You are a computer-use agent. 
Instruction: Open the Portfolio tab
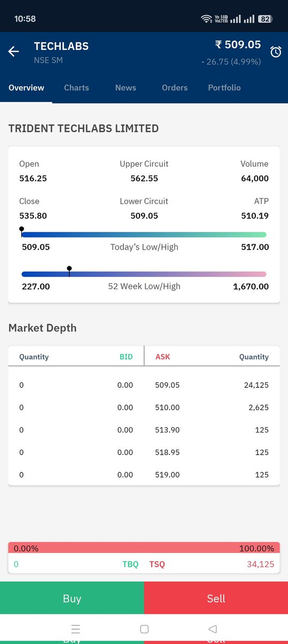coord(224,87)
